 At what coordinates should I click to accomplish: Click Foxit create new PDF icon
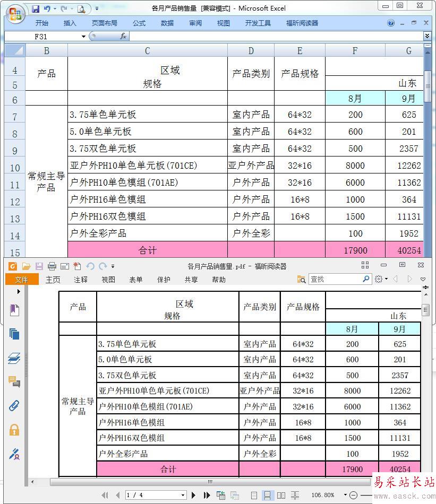77,266
